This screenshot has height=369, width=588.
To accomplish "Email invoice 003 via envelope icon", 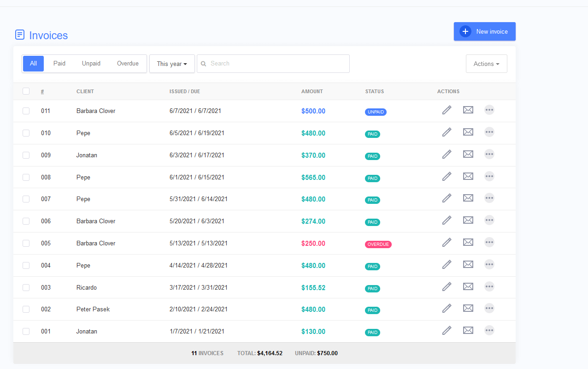I will point(468,286).
